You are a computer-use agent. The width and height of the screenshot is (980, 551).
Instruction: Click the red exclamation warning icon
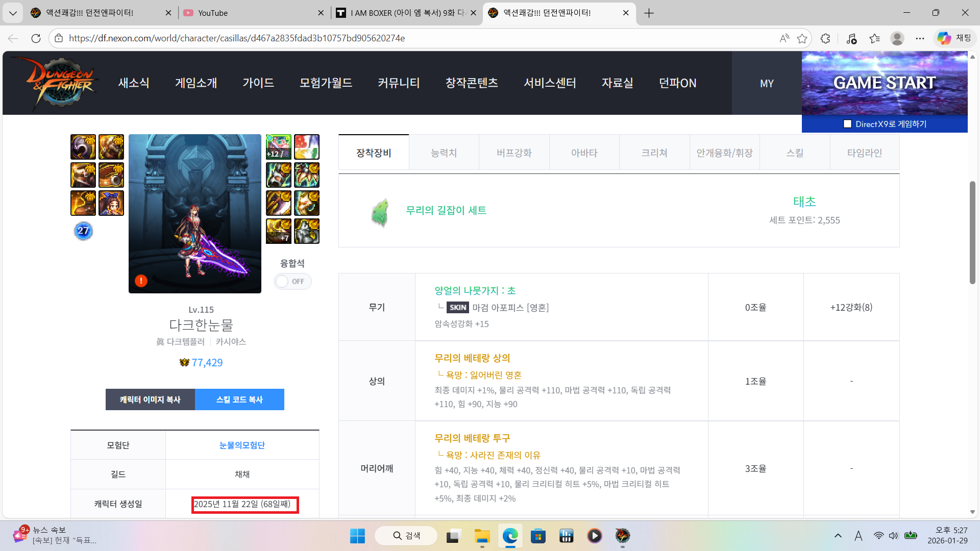pos(141,281)
